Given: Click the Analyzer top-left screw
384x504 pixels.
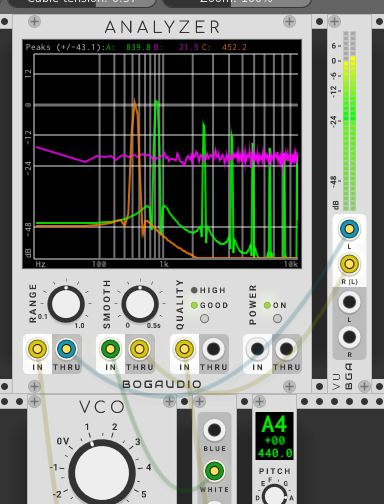Looking at the screenshot, I should coord(34,22).
